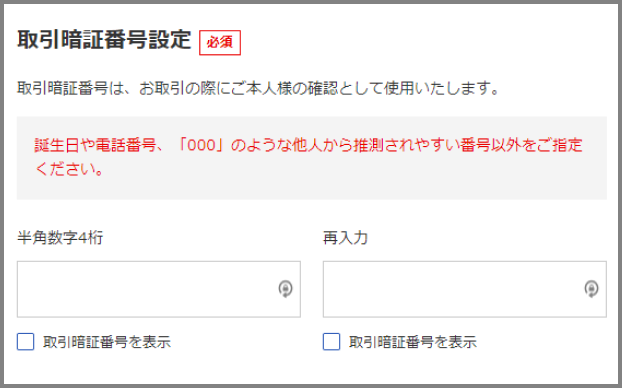This screenshot has height=388, width=622.
Task: Tick the 取引暗証番号を表示 checkbox under 再入力
Action: click(x=331, y=342)
